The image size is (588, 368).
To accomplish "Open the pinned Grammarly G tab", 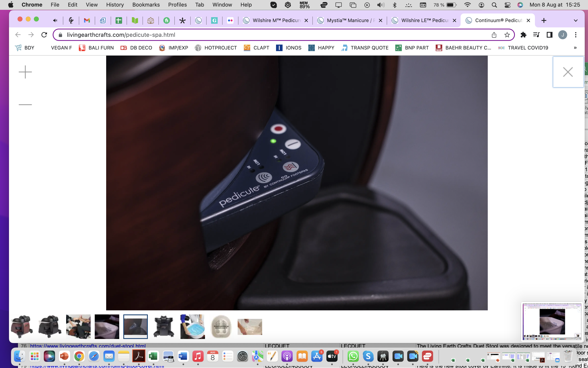I will pyautogui.click(x=214, y=20).
